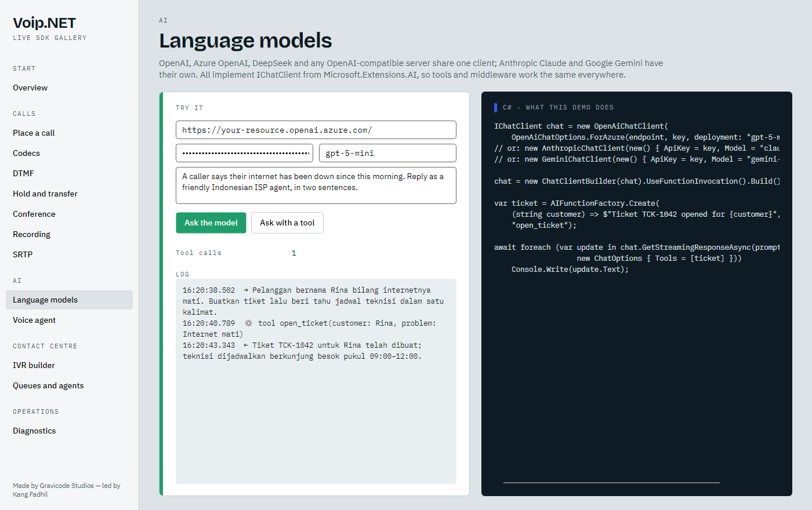Open the Recording page
Image resolution: width=812 pixels, height=510 pixels.
click(69, 235)
